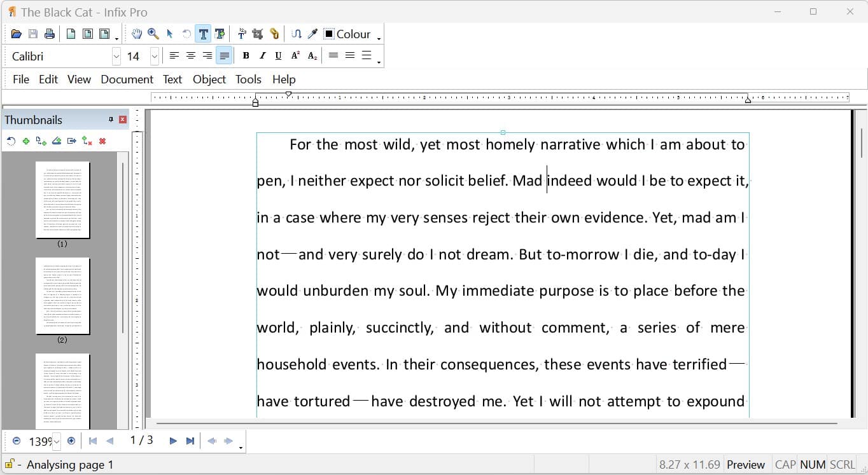The width and height of the screenshot is (868, 475).
Task: Rotate page in Thumbnails panel
Action: (x=11, y=141)
